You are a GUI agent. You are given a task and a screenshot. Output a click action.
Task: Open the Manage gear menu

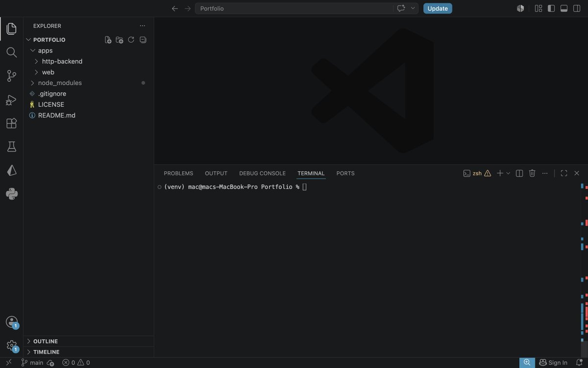[x=12, y=345]
